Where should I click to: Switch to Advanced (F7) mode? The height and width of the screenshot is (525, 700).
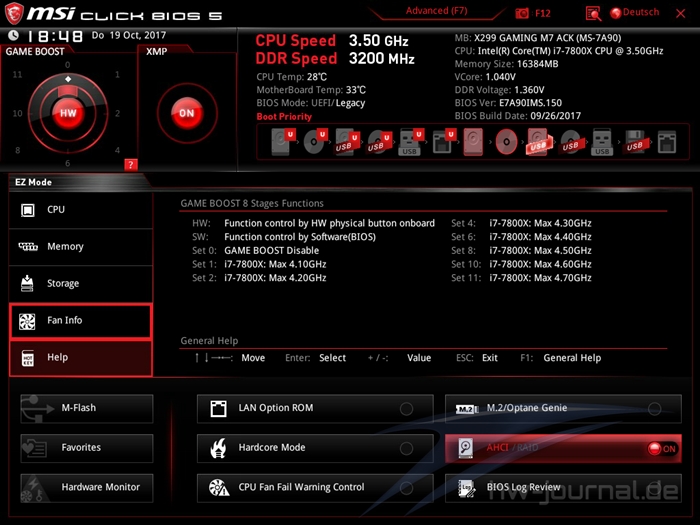pos(437,11)
